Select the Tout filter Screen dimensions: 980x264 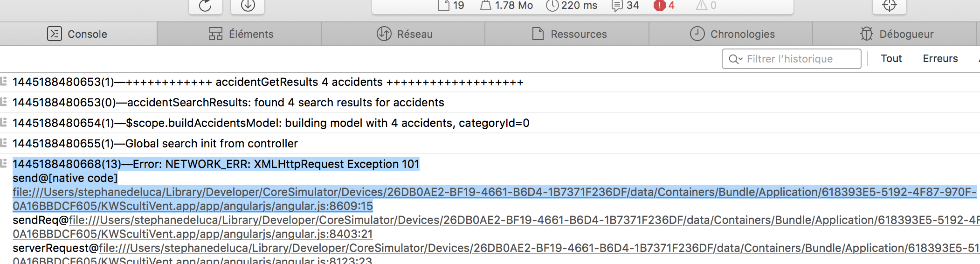point(891,59)
